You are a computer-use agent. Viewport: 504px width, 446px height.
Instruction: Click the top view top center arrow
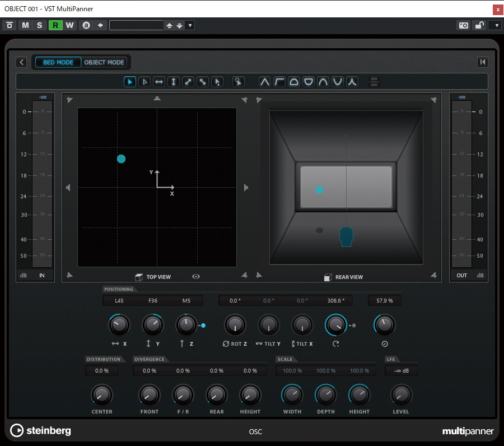click(x=157, y=99)
